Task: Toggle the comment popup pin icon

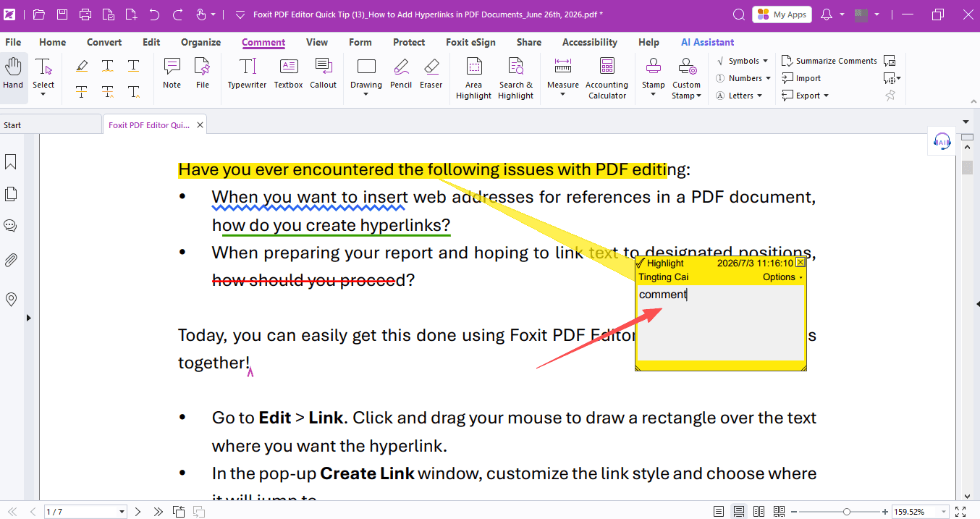Action: 890,96
